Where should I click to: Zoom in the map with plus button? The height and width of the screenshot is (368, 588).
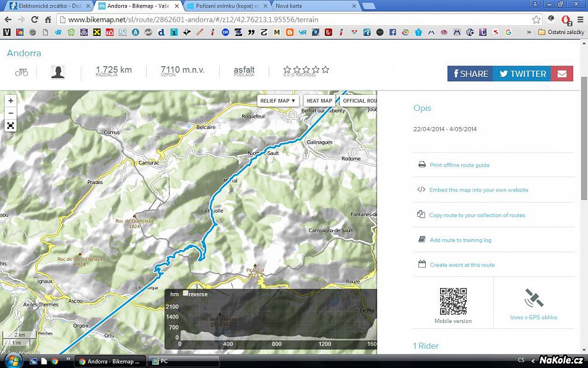(x=11, y=100)
